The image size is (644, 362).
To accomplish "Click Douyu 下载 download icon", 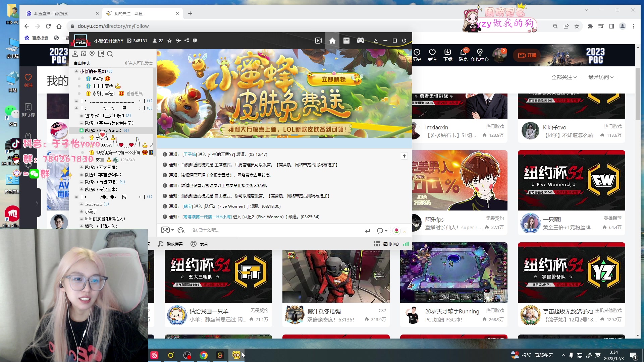I will click(448, 55).
